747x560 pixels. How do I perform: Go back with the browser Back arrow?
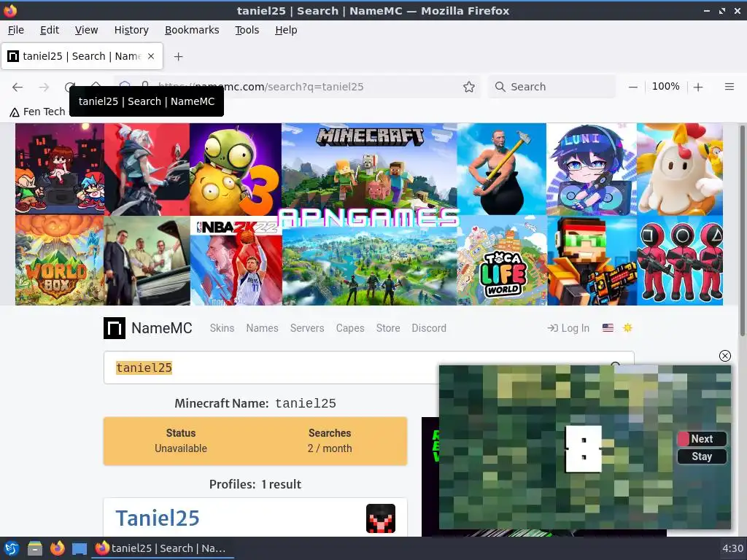pyautogui.click(x=18, y=87)
